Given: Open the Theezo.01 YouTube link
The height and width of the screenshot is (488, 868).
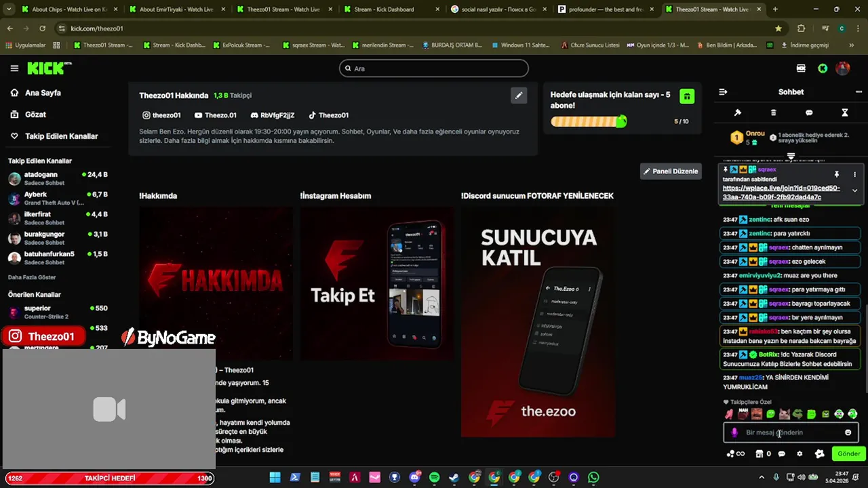Looking at the screenshot, I should click(x=215, y=115).
